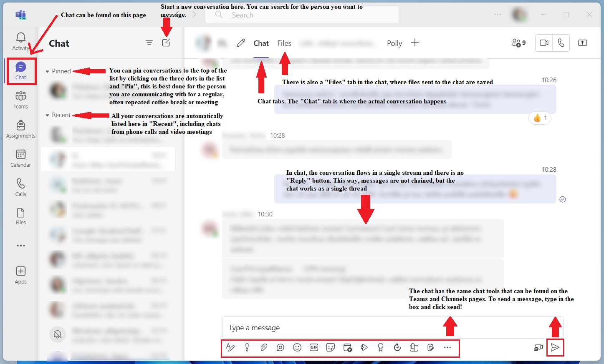
Task: Collapse the Pinned section
Action: coord(48,71)
